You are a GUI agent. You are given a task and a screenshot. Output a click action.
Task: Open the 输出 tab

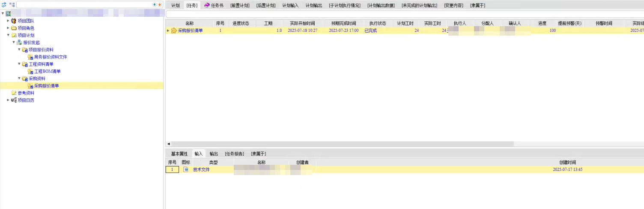[x=214, y=154]
